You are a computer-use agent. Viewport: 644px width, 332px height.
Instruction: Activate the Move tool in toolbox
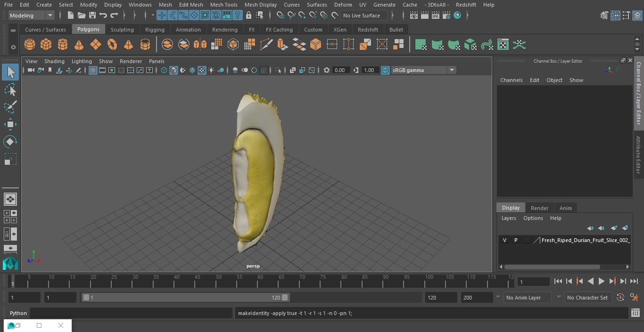pos(10,124)
